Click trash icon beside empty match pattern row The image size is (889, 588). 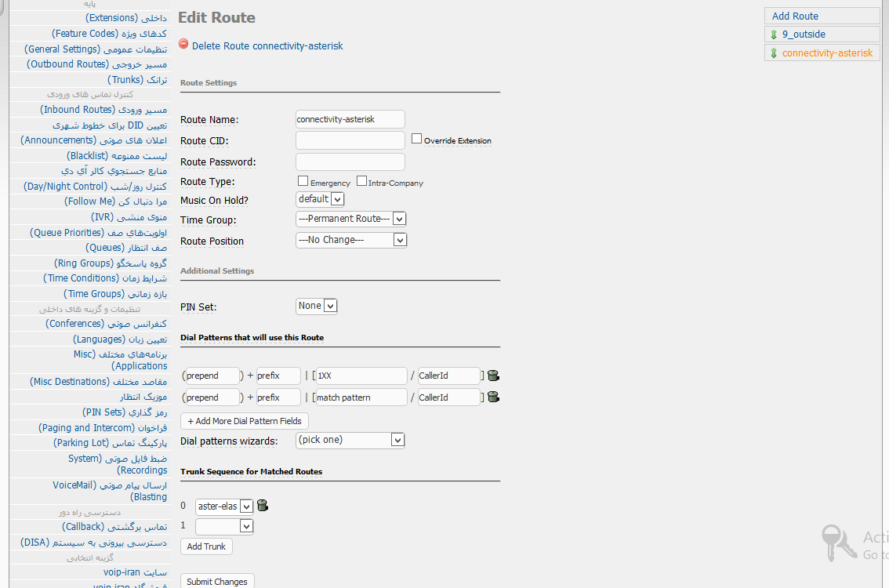(493, 397)
